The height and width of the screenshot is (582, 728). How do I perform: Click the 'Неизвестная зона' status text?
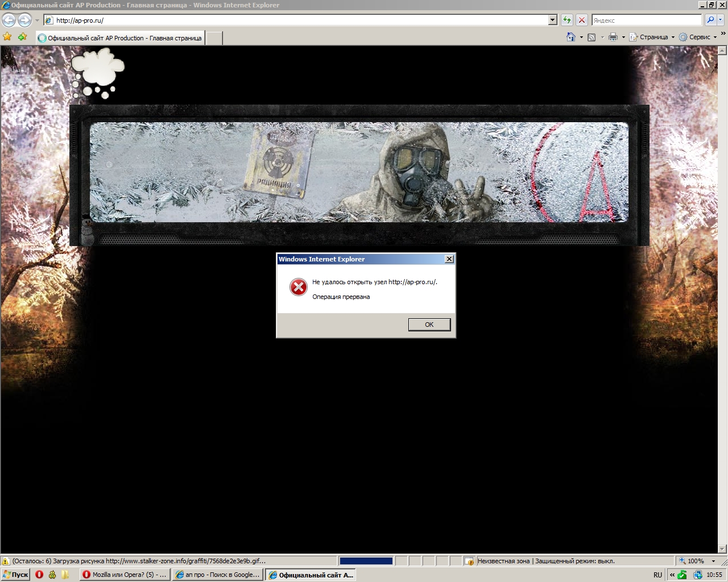click(503, 561)
